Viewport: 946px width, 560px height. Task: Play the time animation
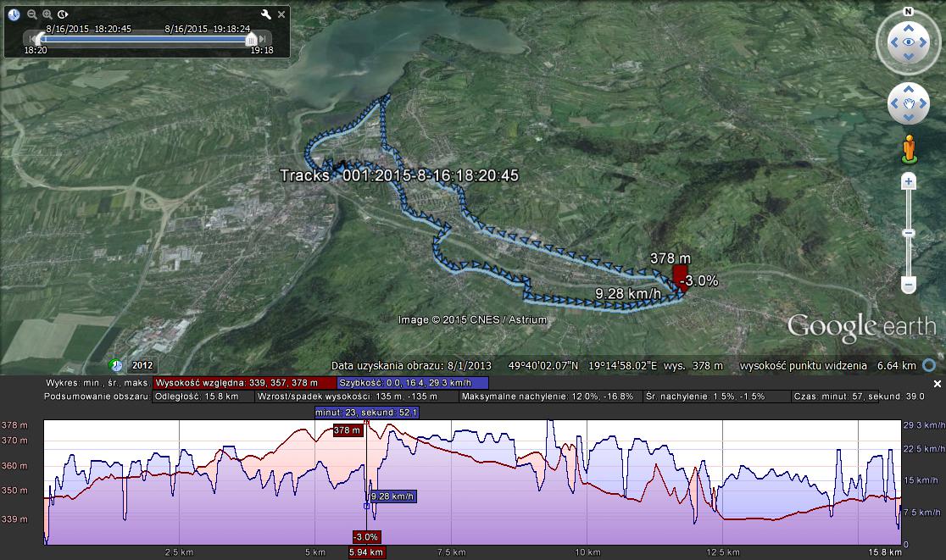pyautogui.click(x=64, y=14)
